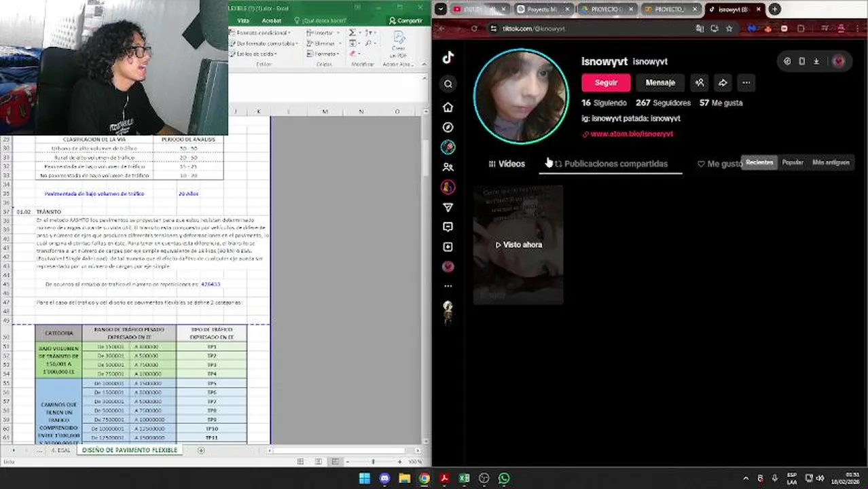The height and width of the screenshot is (489, 868).
Task: Open More three-dots in TikTok sidebar
Action: tap(448, 286)
